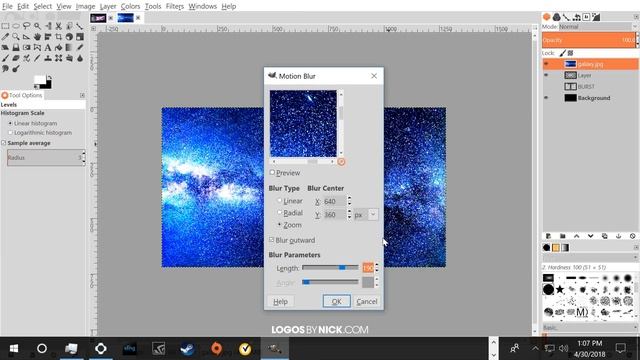Anchor the floating layer
Screen dimensions: 640x360
(x=618, y=236)
